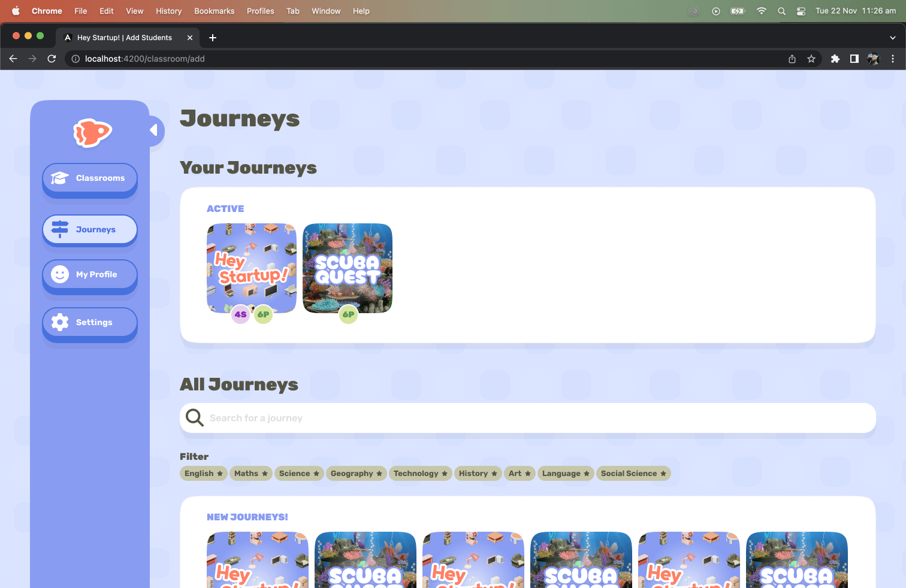Open the Edit menu

[x=107, y=11]
